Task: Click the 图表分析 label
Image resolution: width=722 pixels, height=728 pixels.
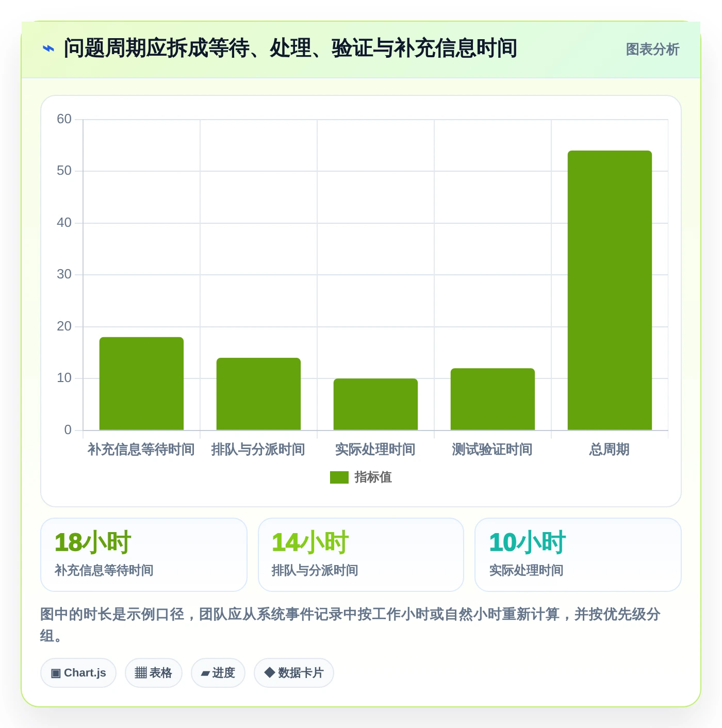Action: point(652,49)
